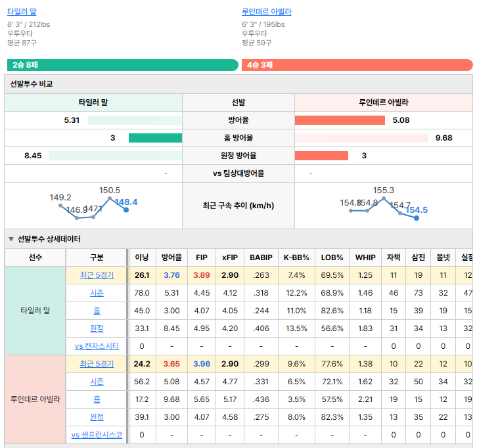The image size is (477, 448).
Task: Click the xFIP column header
Action: [230, 258]
